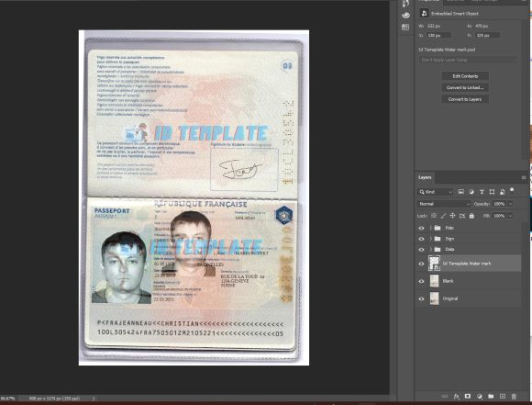Create new fill or adjustment layer icon

point(480,396)
